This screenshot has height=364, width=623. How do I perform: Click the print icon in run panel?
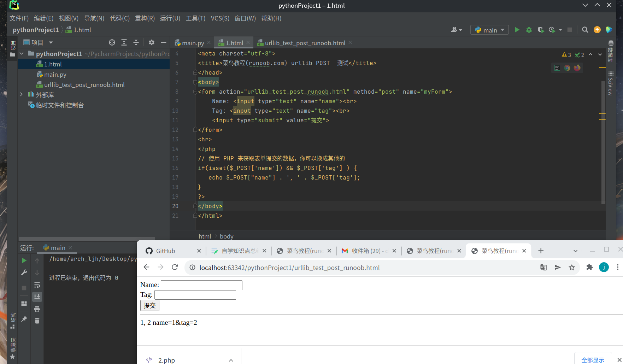(37, 309)
